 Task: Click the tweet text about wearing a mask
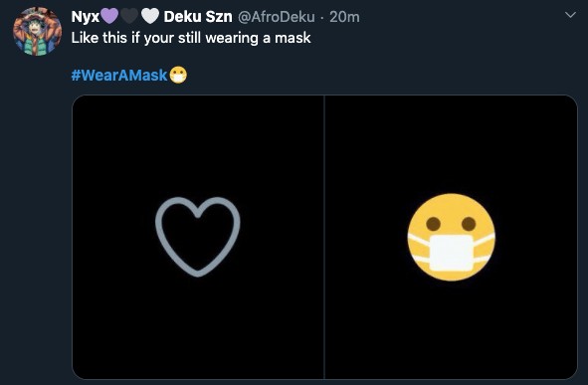[191, 38]
